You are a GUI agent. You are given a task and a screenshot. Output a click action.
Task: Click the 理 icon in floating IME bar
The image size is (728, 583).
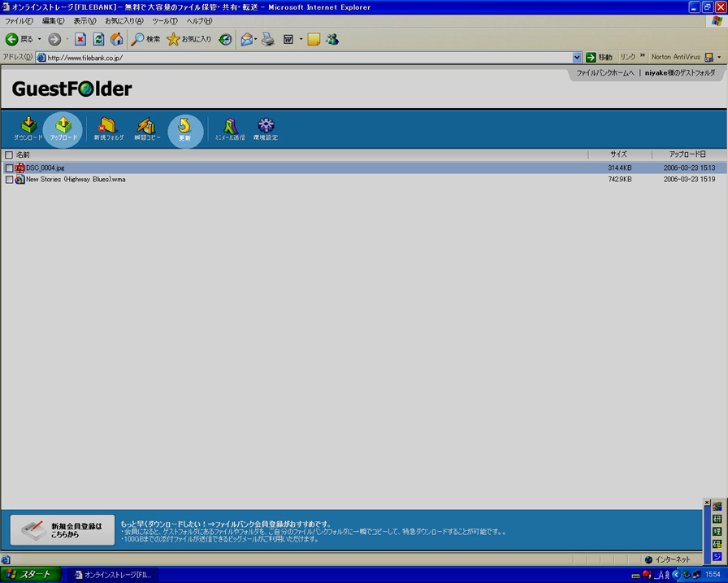pos(717,532)
